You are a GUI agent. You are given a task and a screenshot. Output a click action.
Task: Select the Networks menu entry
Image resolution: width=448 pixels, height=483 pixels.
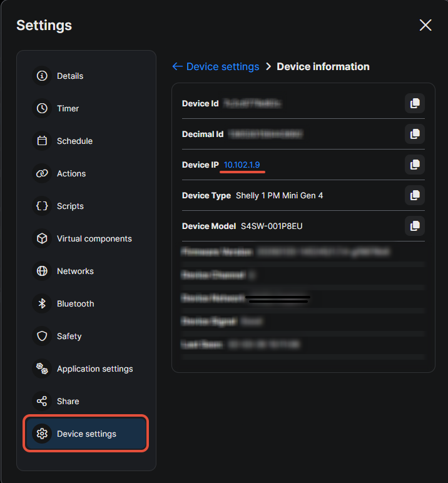(x=75, y=271)
